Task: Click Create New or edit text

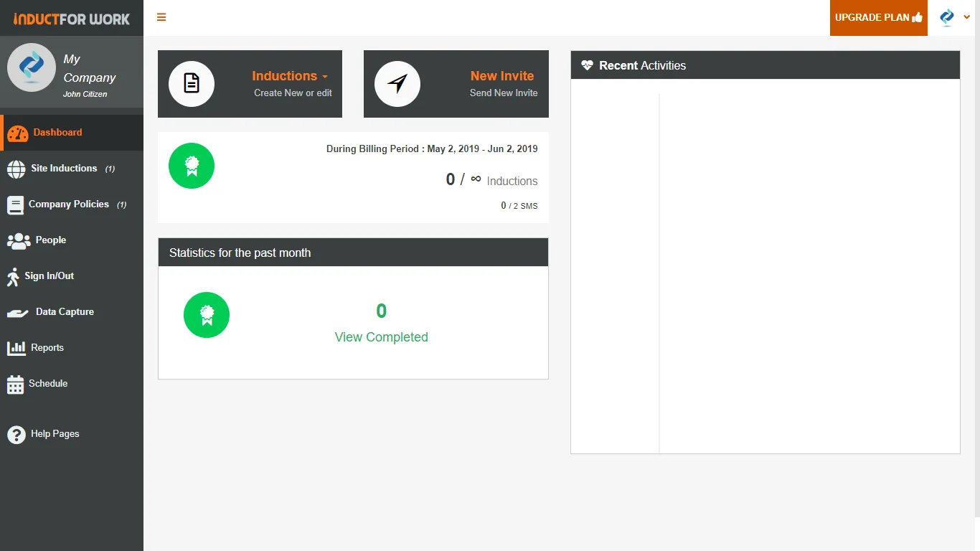Action: 293,93
